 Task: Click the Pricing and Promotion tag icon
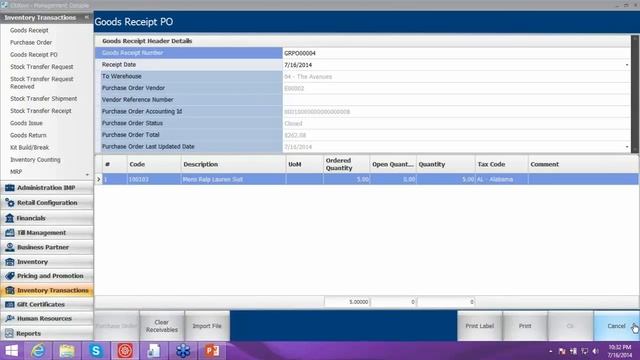tap(10, 276)
